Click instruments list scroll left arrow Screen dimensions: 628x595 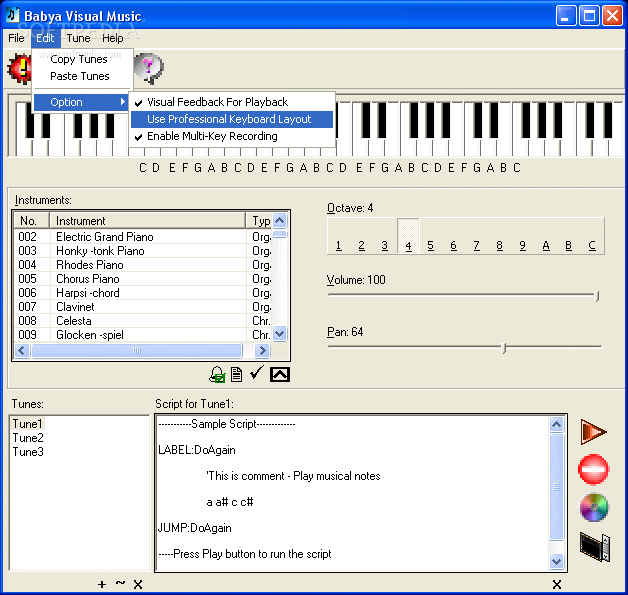22,351
